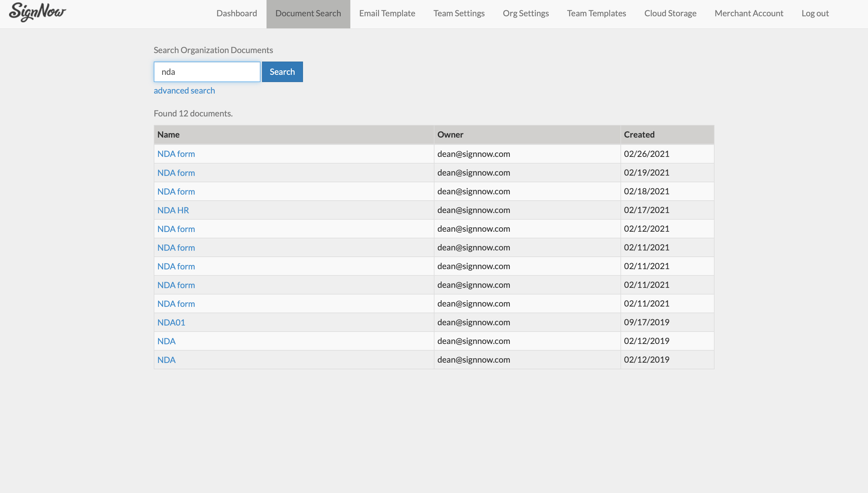
Task: Open advanced search options
Action: (184, 90)
